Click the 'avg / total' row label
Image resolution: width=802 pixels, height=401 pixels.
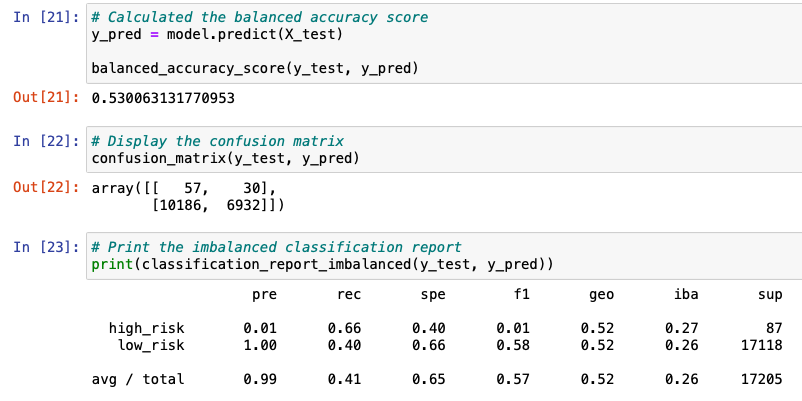click(x=138, y=379)
